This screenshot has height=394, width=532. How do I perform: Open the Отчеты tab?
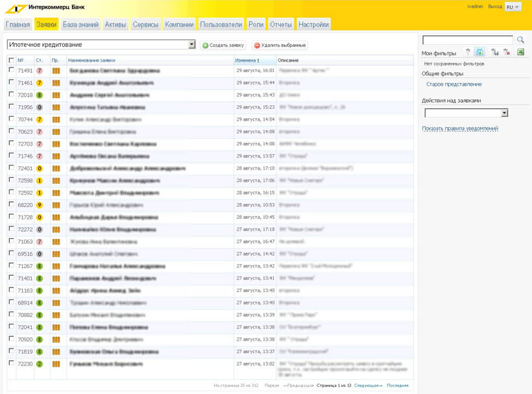pyautogui.click(x=280, y=25)
